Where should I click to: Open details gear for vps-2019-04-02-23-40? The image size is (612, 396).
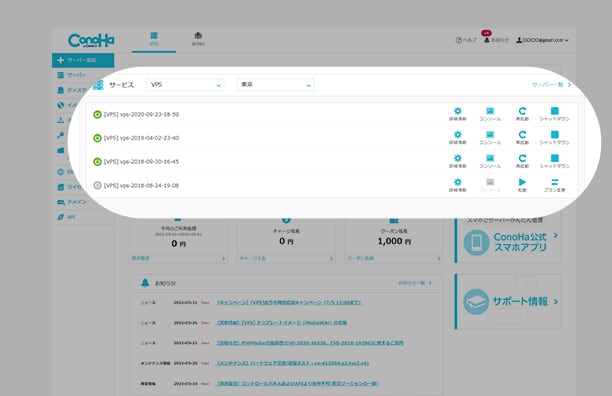457,137
